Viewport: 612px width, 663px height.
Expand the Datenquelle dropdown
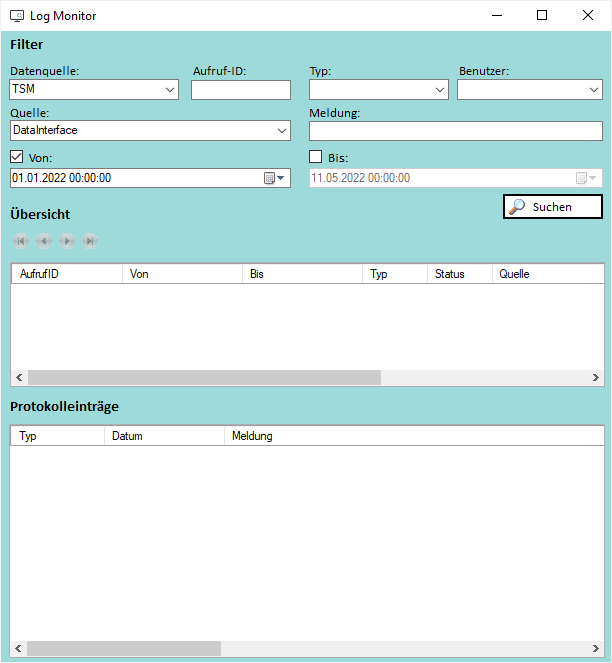(x=169, y=90)
